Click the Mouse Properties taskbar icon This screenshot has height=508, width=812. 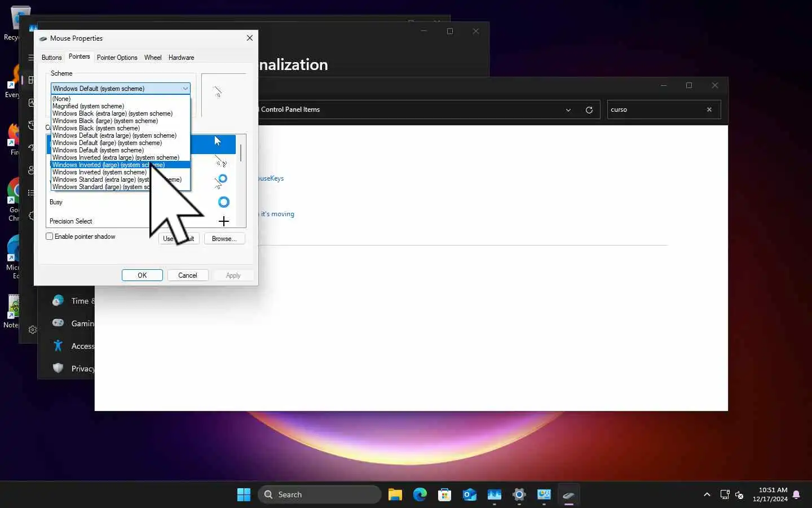coord(568,494)
